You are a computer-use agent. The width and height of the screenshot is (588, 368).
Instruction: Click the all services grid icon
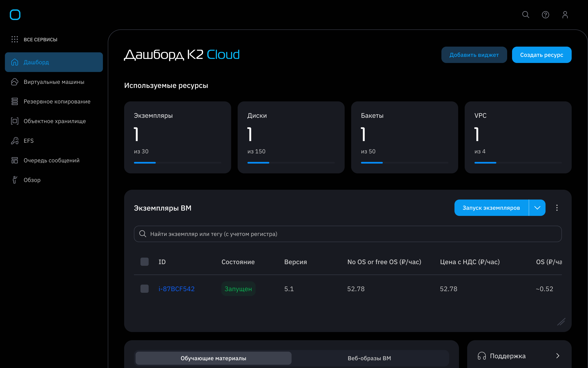[14, 39]
